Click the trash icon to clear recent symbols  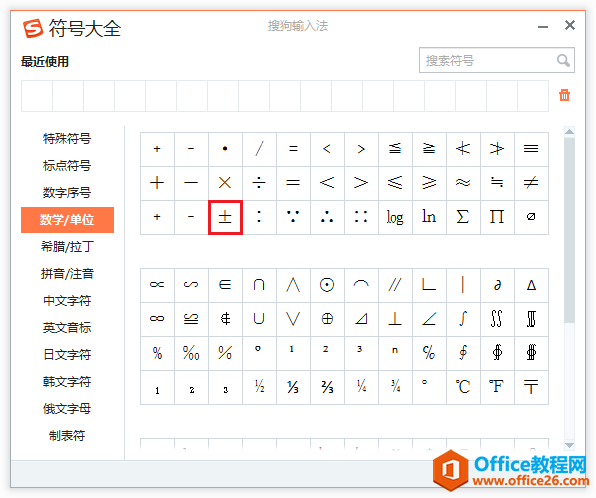click(x=564, y=95)
